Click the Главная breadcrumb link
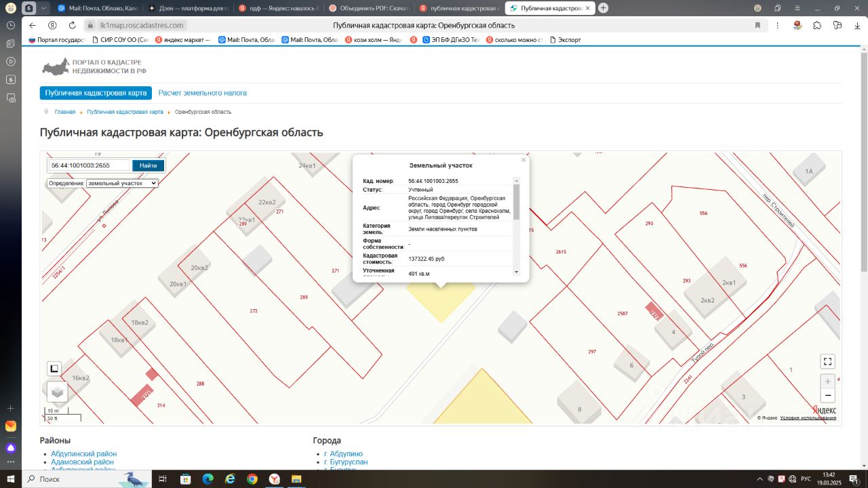 point(65,112)
